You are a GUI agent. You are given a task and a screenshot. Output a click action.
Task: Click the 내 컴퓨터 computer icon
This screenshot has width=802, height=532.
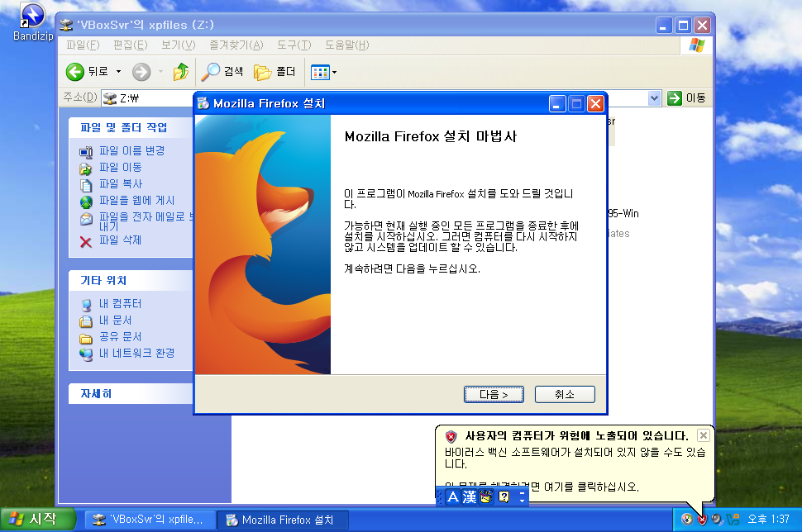pyautogui.click(x=86, y=305)
